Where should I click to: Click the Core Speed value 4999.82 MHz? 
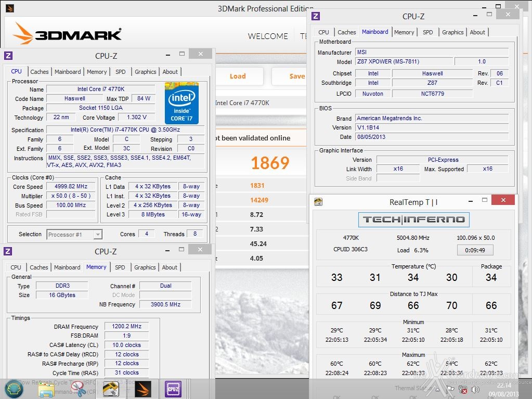tap(71, 187)
